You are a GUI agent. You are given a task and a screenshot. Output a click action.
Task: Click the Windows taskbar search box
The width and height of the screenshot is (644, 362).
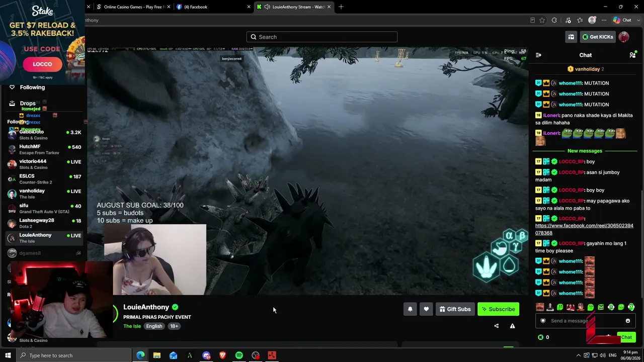[x=74, y=355]
